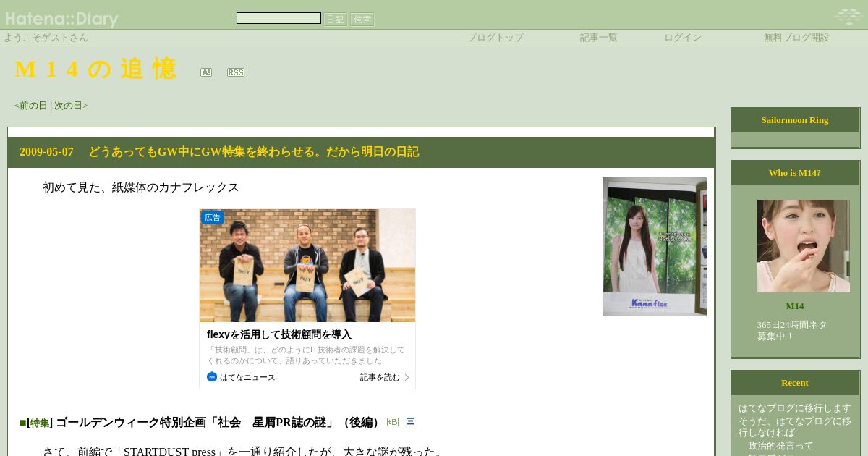This screenshot has height=456, width=868.
Task: Click the 2009-05-07 date link
Action: [x=46, y=152]
